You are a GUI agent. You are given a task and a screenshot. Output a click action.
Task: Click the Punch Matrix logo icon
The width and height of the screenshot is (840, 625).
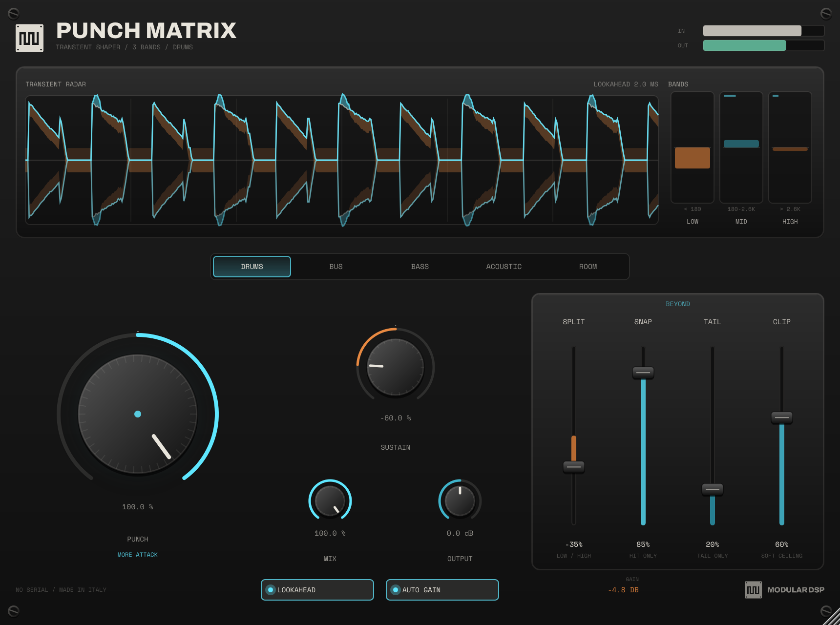pyautogui.click(x=30, y=38)
